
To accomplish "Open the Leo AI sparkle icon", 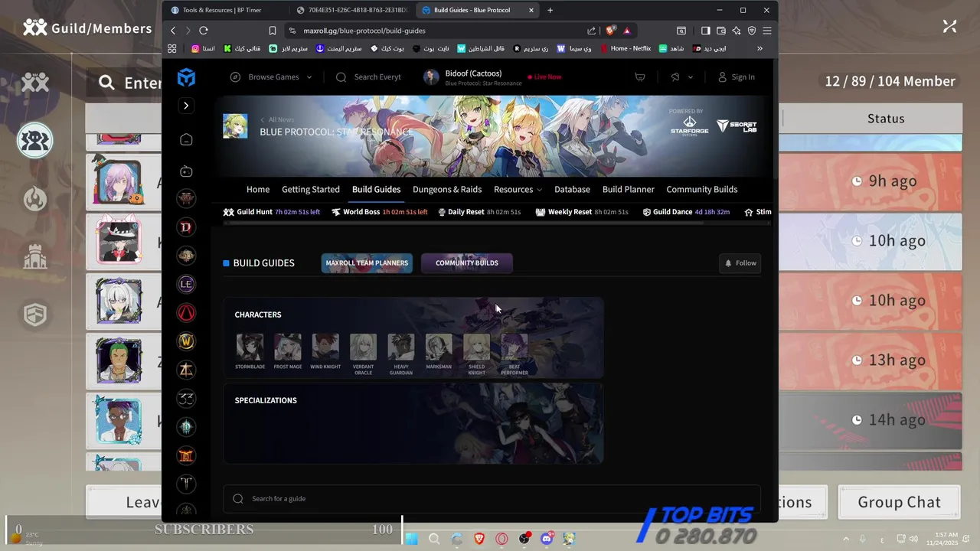I will click(737, 31).
